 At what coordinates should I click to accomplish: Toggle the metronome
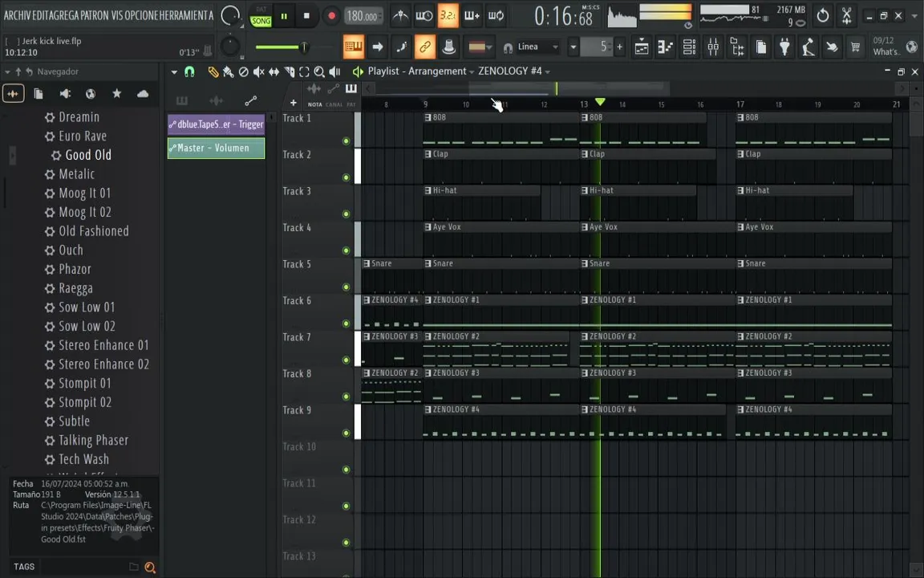click(x=401, y=16)
